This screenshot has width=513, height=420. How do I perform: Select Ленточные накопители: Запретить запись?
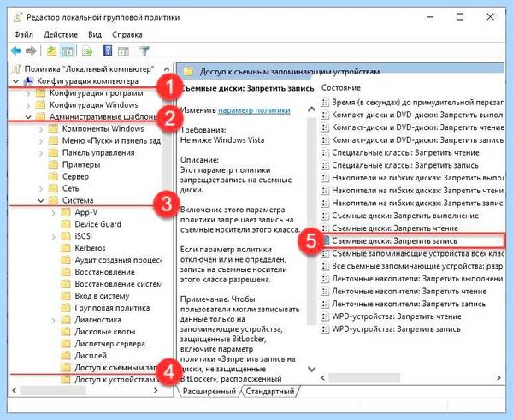tap(404, 304)
